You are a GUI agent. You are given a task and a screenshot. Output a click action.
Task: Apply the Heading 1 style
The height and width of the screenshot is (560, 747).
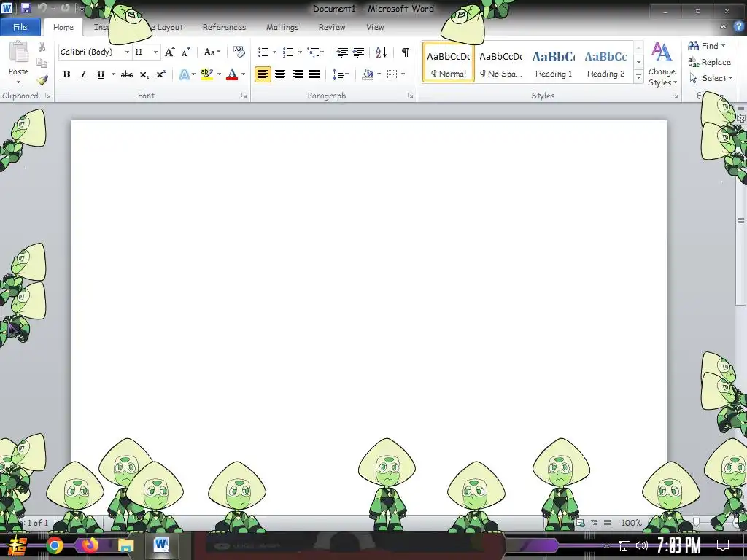554,63
